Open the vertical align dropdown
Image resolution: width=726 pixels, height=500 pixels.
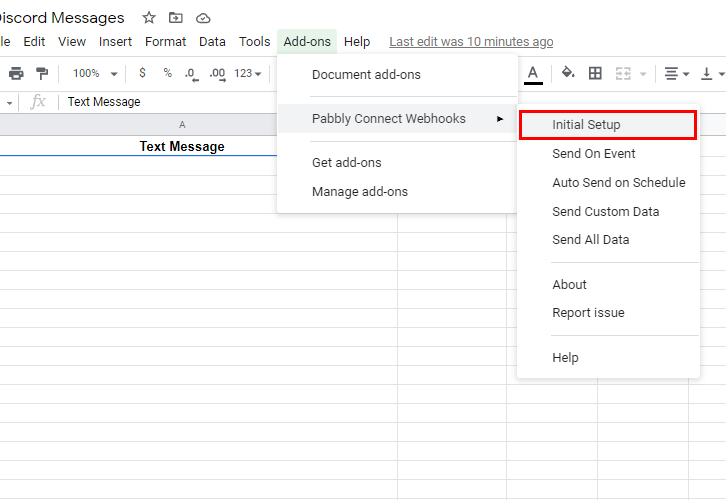click(x=712, y=73)
